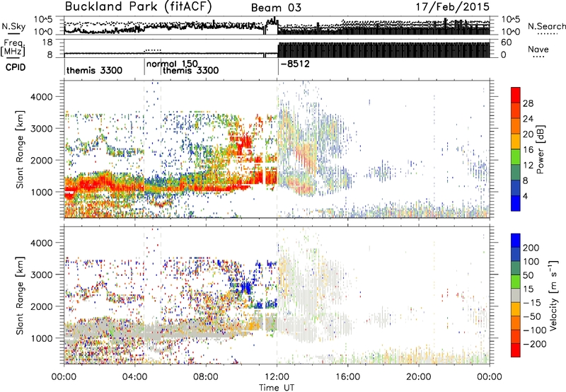Image resolution: width=566 pixels, height=392 pixels.
Task: Click the 'Power [dB]' color bar label
Action: point(540,149)
